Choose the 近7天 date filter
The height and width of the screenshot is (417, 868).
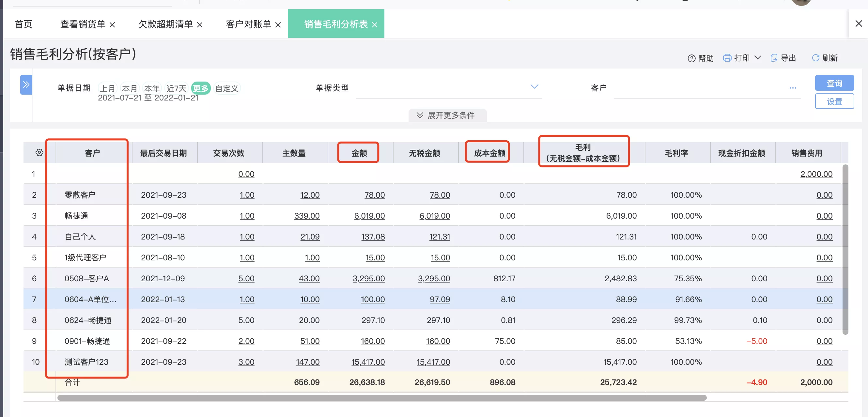[x=176, y=88]
